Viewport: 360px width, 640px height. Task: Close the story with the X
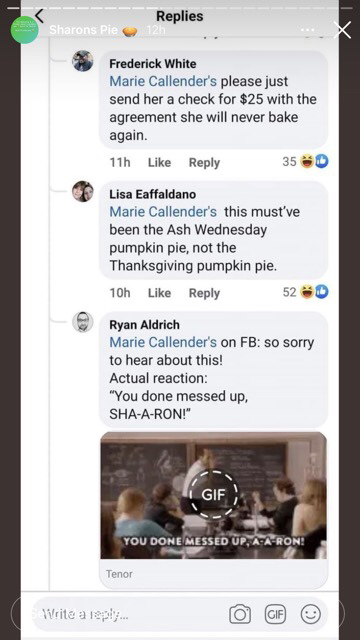coord(342,30)
